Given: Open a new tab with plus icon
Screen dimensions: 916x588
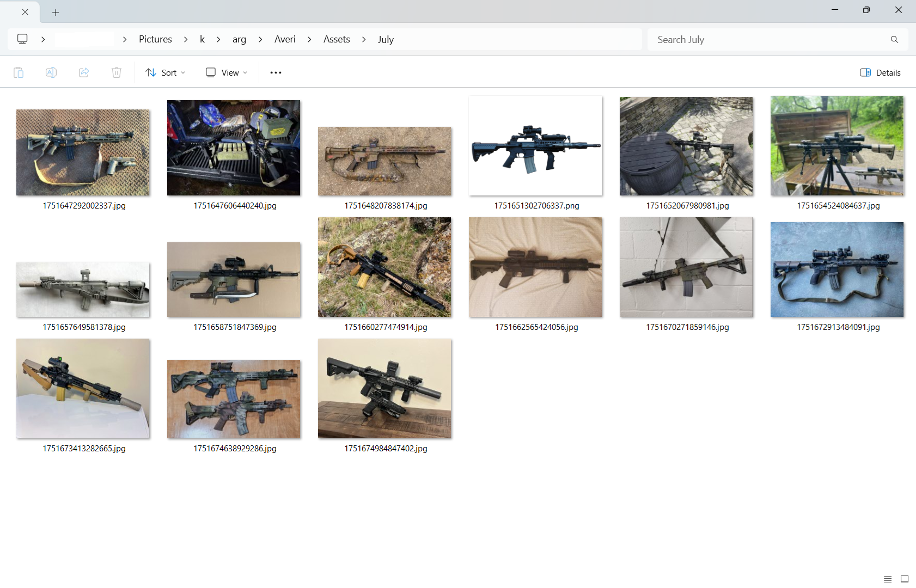Looking at the screenshot, I should tap(56, 12).
